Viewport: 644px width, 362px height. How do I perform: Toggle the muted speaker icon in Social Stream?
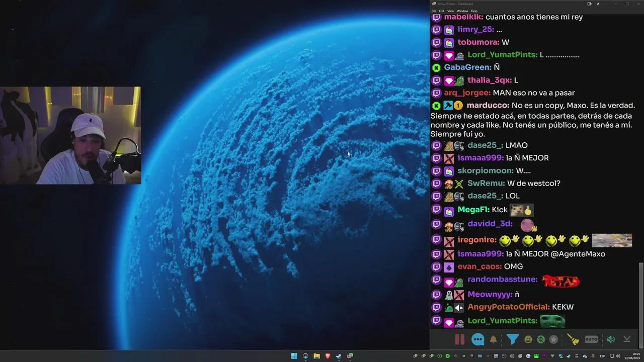pyautogui.click(x=610, y=339)
